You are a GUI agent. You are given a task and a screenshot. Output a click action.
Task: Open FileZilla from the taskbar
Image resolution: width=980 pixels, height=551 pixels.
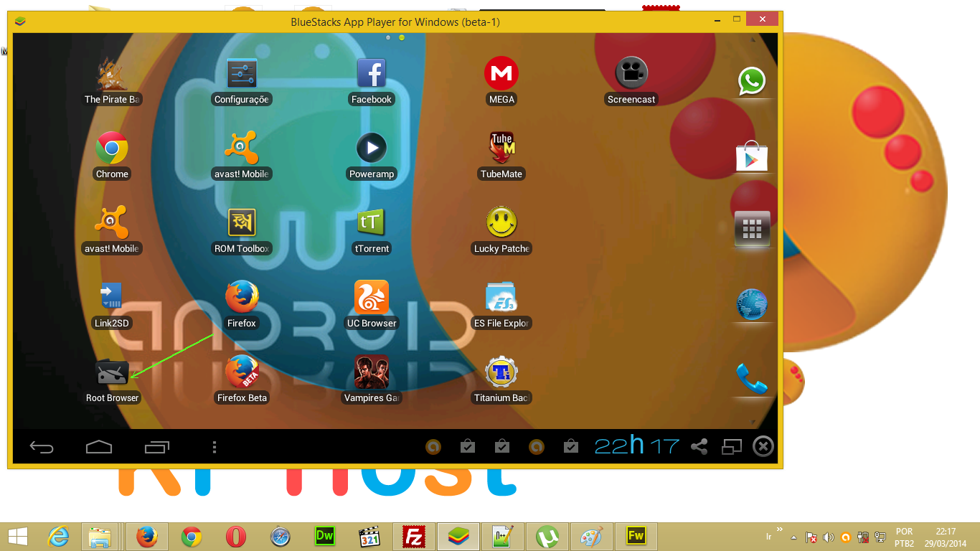tap(414, 537)
